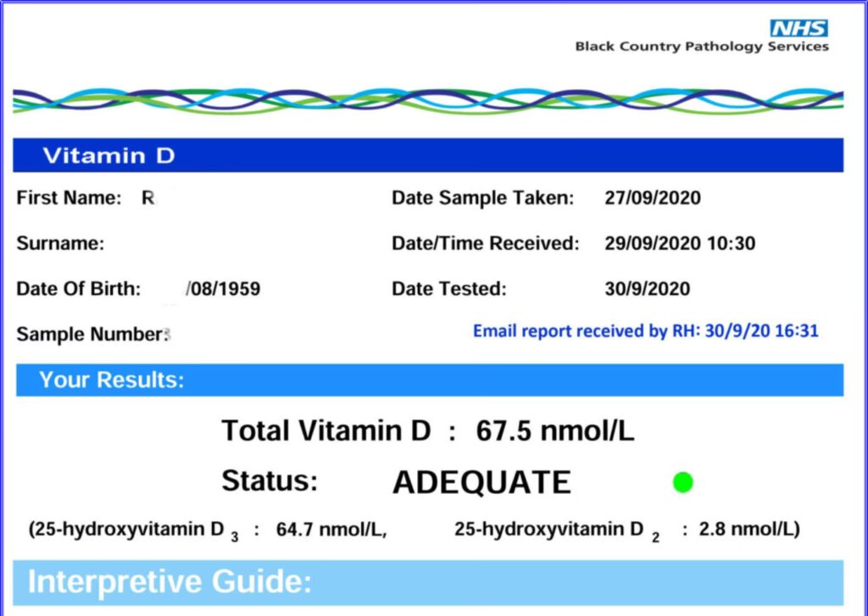Click the Status label
The height and width of the screenshot is (616, 868).
[270, 481]
